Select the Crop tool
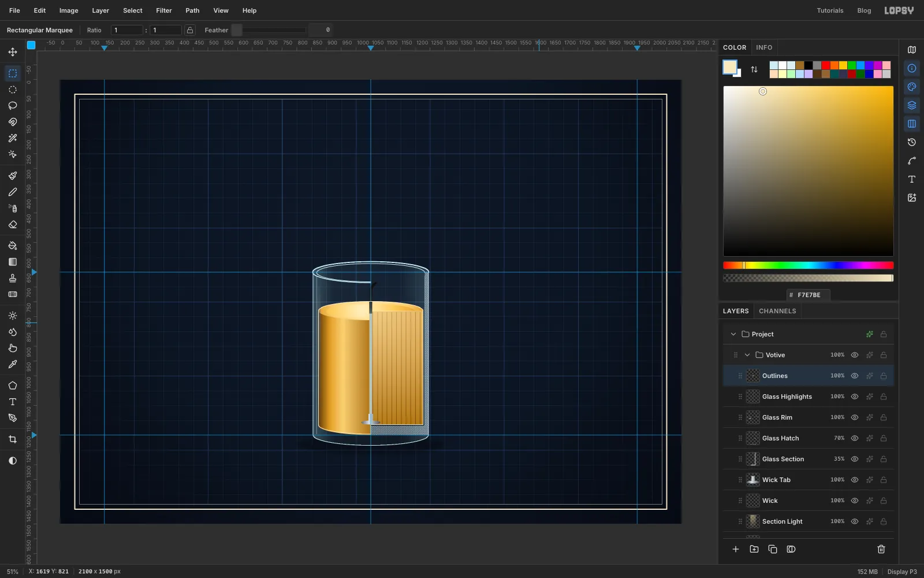This screenshot has width=924, height=578. pyautogui.click(x=13, y=439)
